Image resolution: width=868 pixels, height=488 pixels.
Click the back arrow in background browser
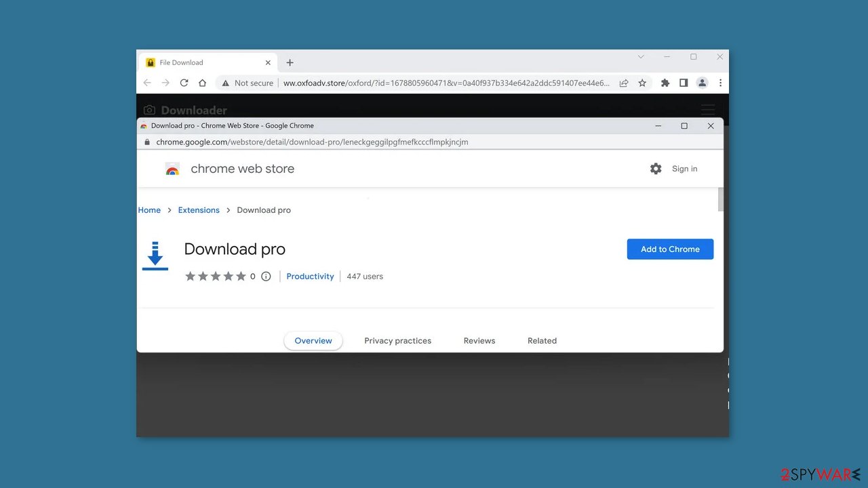[x=147, y=83]
